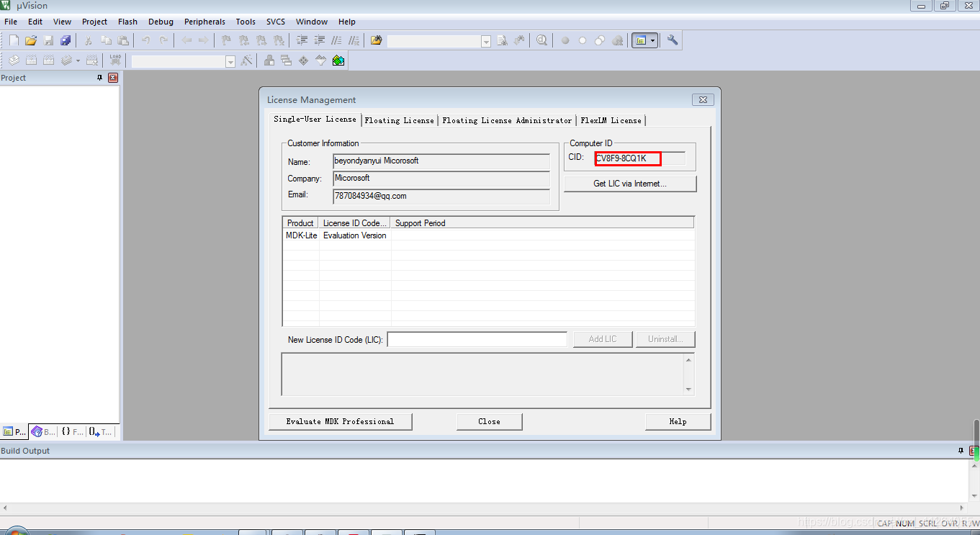
Task: Click the Support Period column header
Action: [543, 223]
